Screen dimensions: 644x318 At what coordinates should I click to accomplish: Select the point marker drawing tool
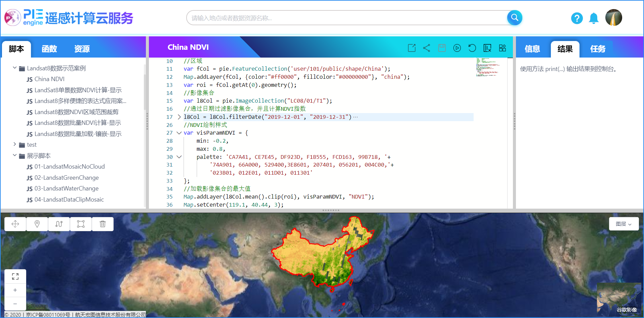click(x=37, y=224)
